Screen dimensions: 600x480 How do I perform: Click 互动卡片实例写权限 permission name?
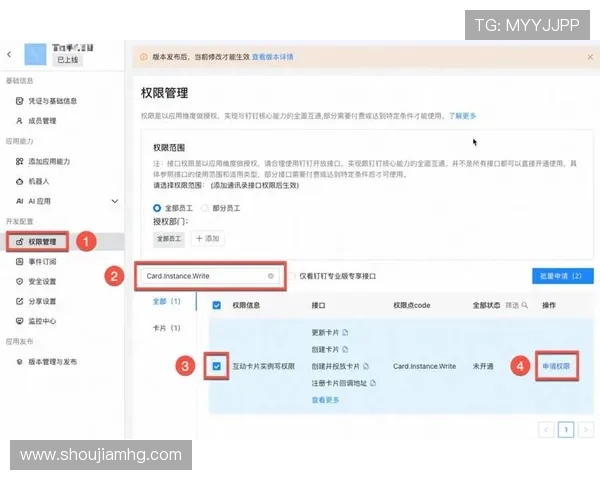pos(264,366)
